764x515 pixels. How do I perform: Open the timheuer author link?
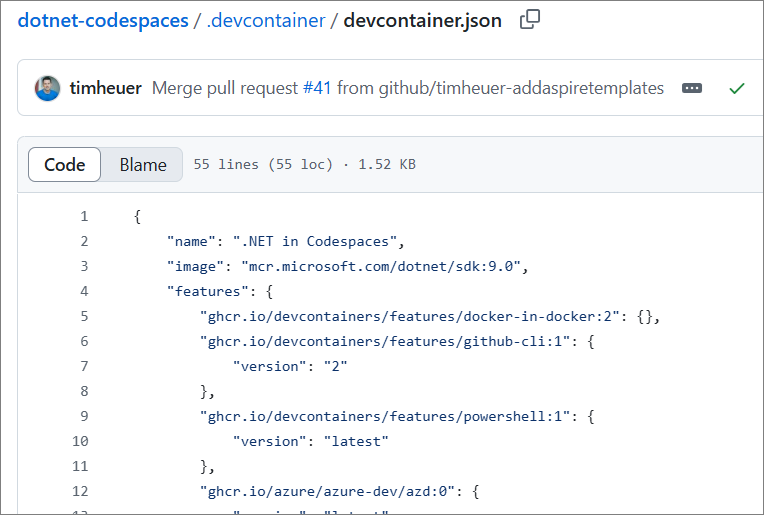click(x=105, y=88)
